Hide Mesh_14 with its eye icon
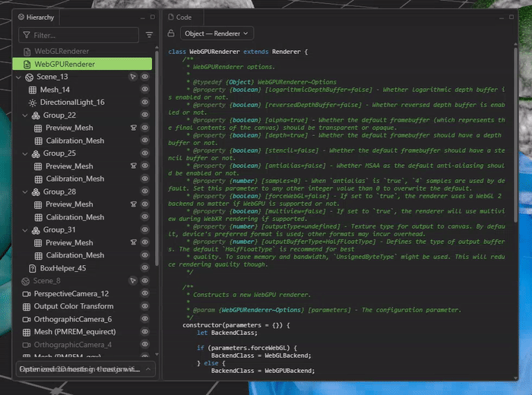Screen dimensions: 532x395 145,89
